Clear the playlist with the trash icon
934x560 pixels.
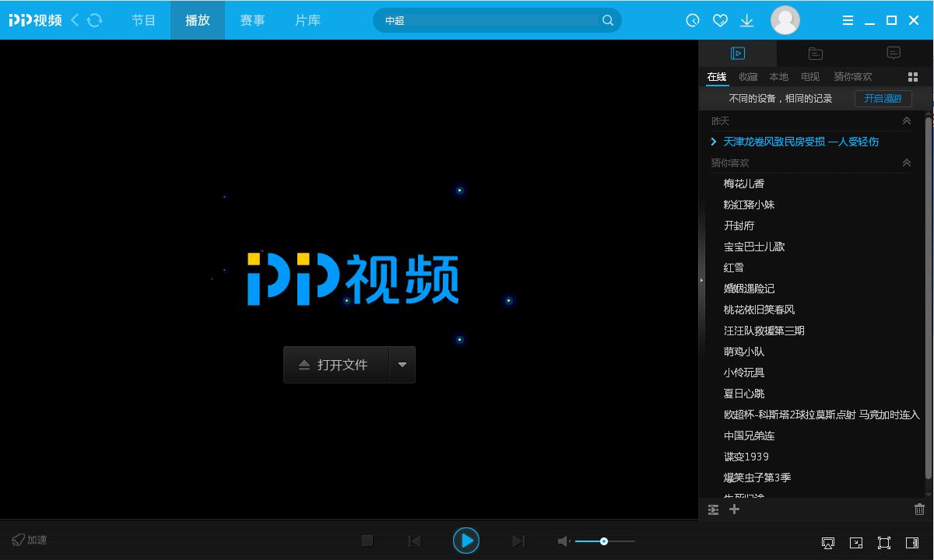[919, 509]
